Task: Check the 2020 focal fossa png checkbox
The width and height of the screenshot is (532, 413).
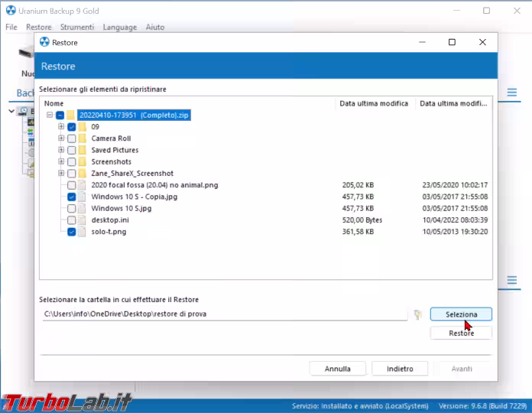Action: (72, 185)
